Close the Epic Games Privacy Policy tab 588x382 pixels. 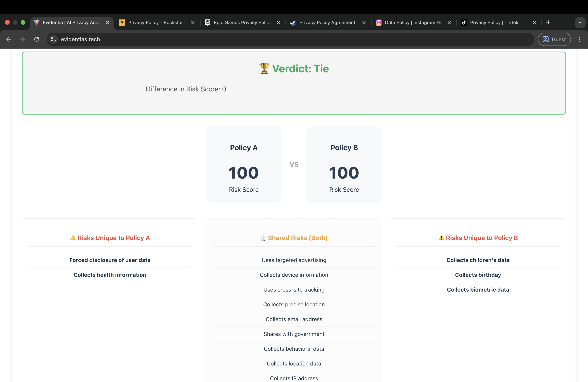(278, 23)
